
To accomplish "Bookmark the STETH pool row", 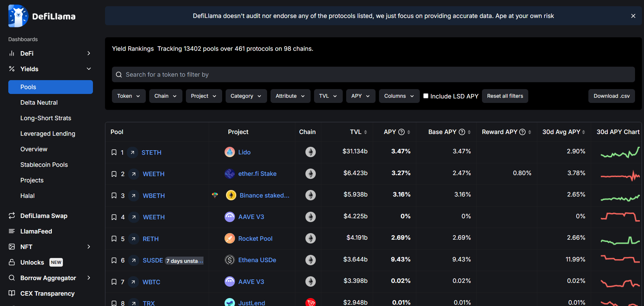I will coord(114,152).
